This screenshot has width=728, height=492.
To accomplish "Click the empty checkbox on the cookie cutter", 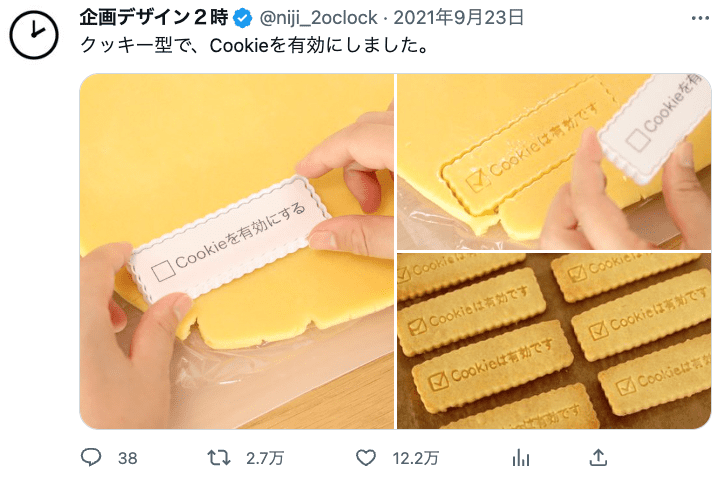I will click(163, 271).
